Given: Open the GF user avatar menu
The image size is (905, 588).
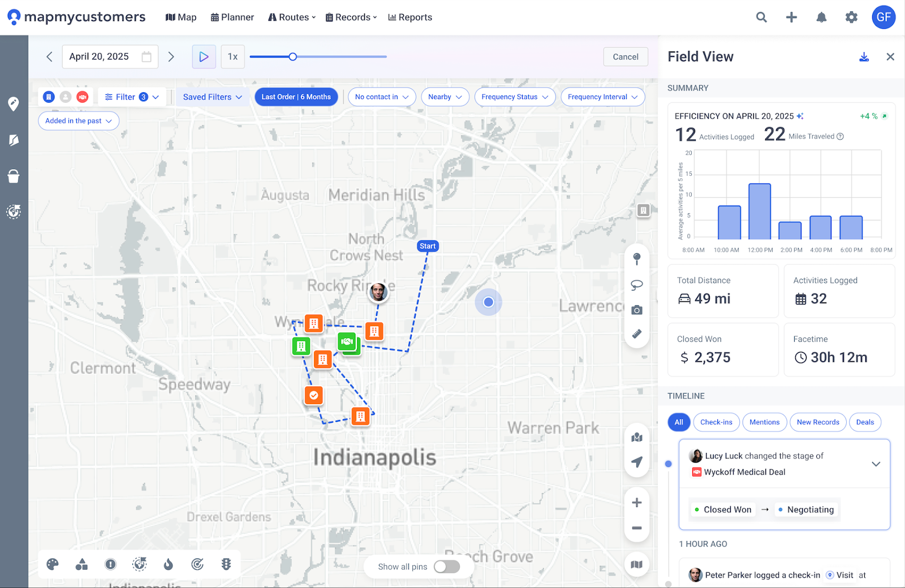Looking at the screenshot, I should 884,17.
